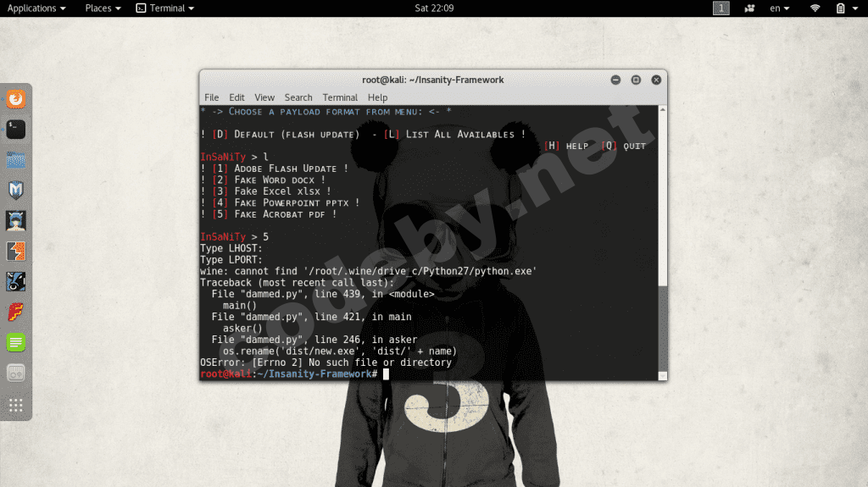868x487 pixels.
Task: Open the Files manager dock icon
Action: [15, 160]
